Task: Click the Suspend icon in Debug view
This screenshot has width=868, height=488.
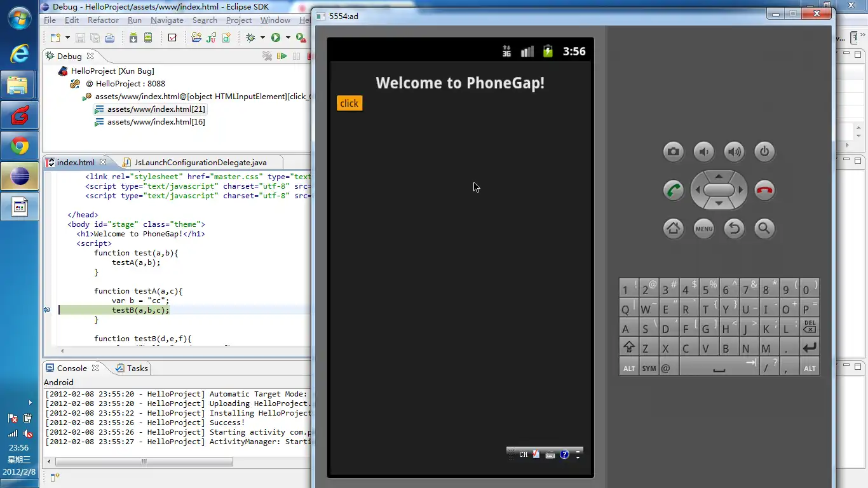Action: tap(296, 56)
